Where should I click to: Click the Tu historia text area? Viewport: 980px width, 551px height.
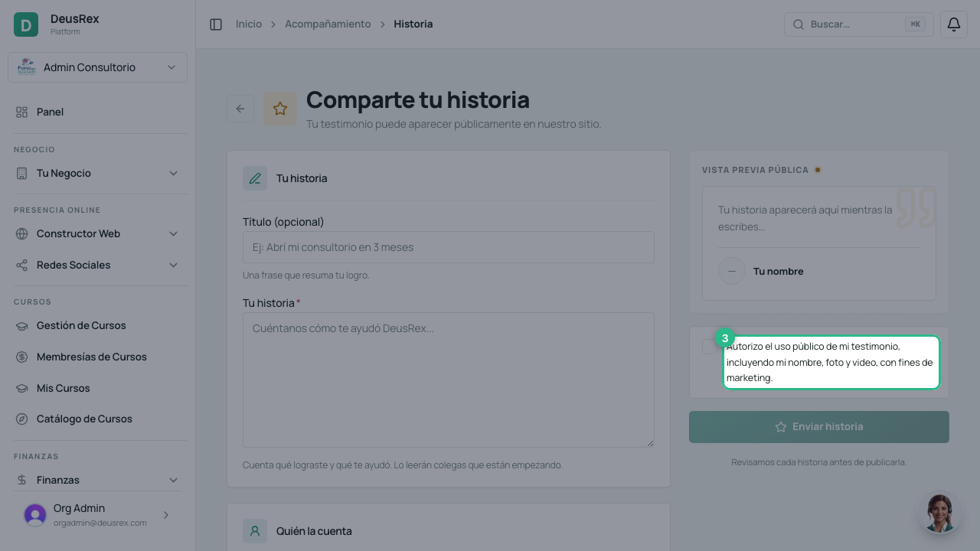point(449,380)
